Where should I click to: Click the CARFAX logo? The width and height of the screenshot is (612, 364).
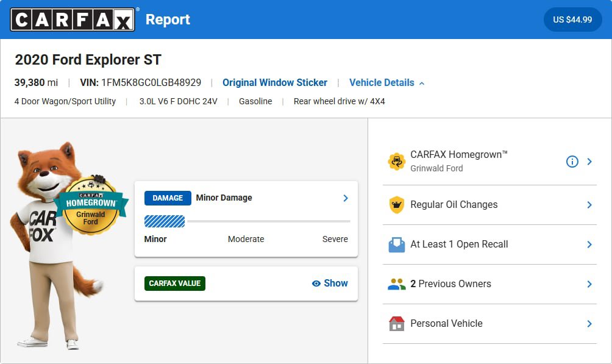73,20
